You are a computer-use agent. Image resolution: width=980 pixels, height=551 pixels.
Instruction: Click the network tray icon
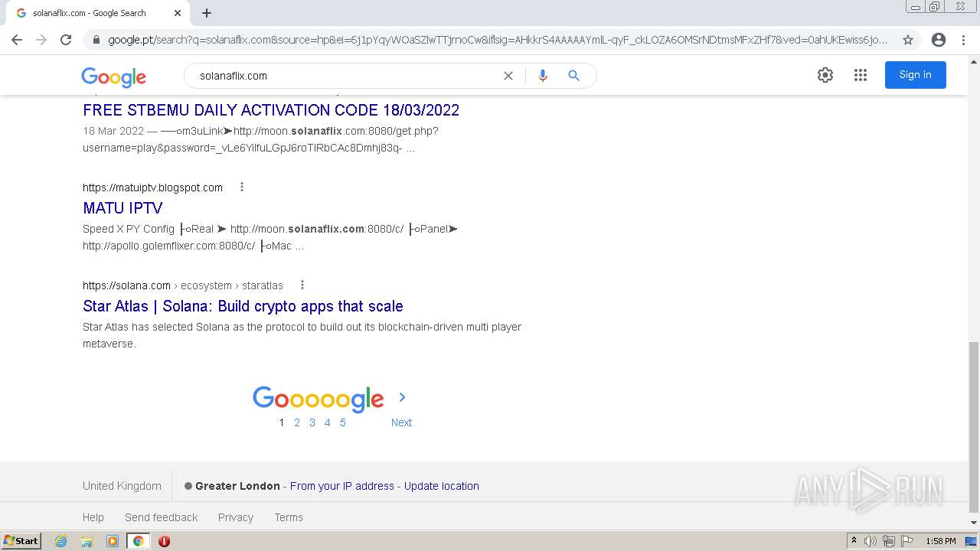click(889, 541)
